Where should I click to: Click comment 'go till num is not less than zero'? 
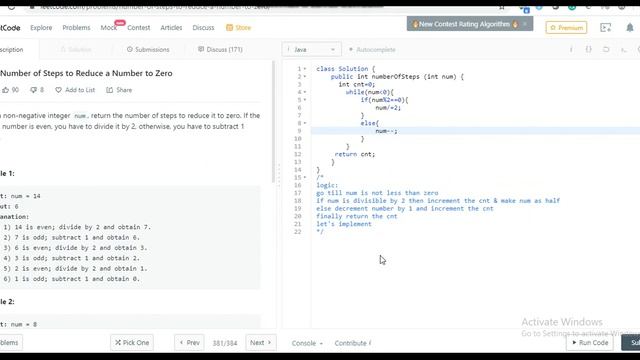pyautogui.click(x=377, y=193)
